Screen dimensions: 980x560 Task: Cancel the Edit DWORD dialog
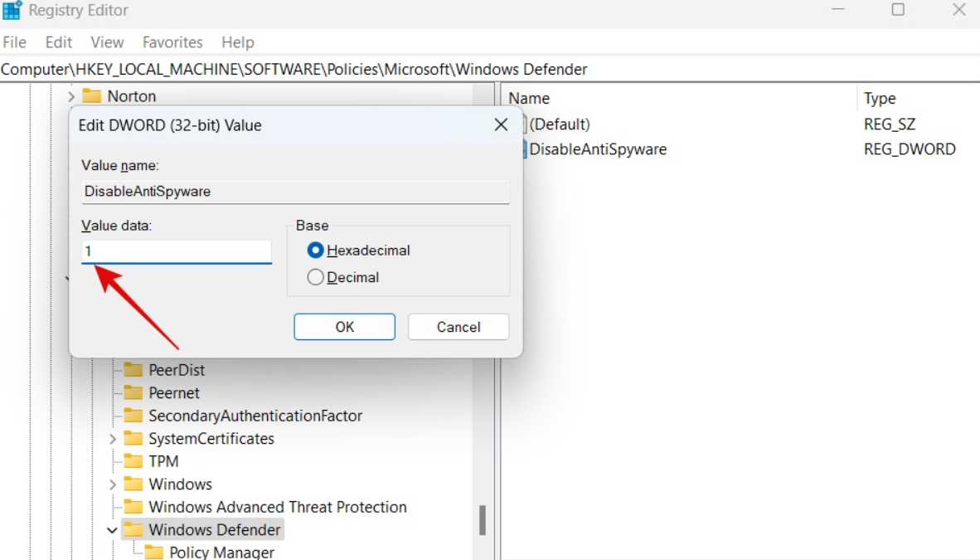(x=458, y=326)
